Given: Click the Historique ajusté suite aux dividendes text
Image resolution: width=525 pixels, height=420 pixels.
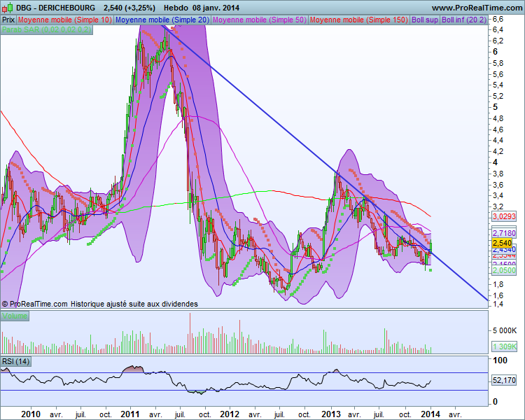Looking at the screenshot, I should tap(134, 304).
